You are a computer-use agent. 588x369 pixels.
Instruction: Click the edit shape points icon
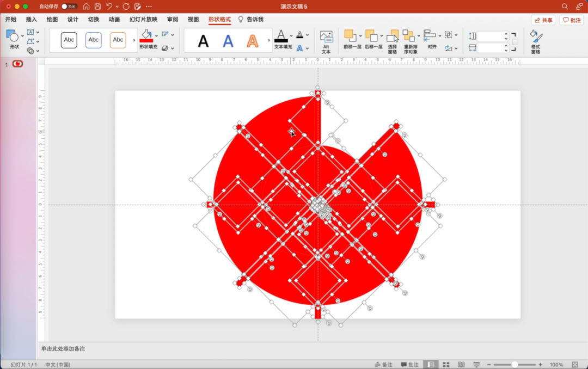coord(30,41)
